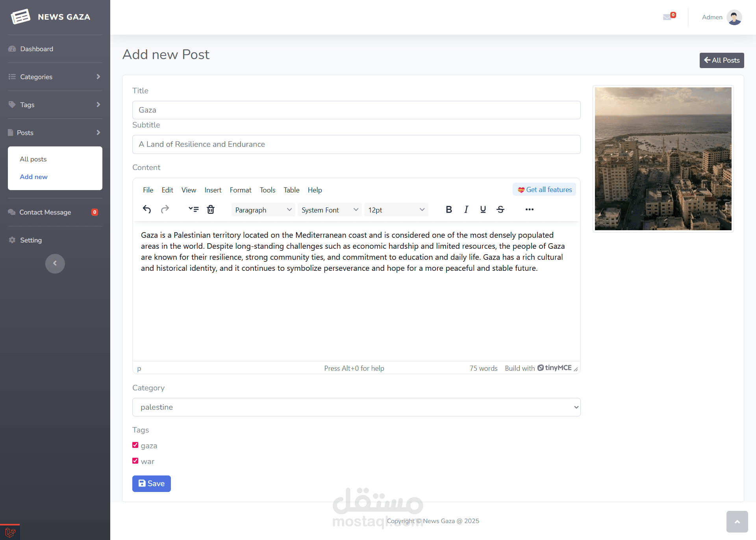Reveal more toolbar options with ellipsis

tap(529, 209)
